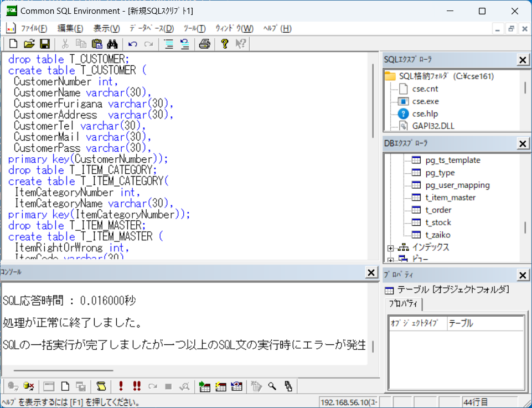Click the window-frame icon in the bottom toolbar
532x408 pixels.
49,386
